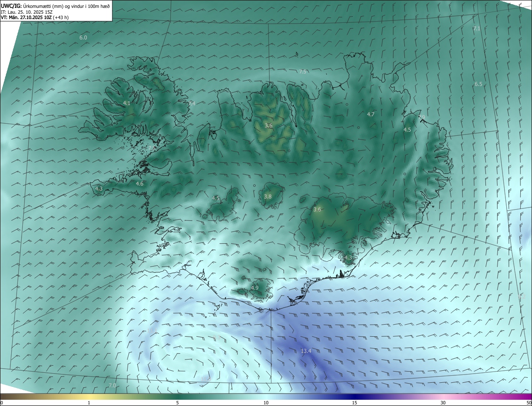Click the 10 tick on the color scale
This screenshot has height=406, width=532.
pyautogui.click(x=266, y=403)
